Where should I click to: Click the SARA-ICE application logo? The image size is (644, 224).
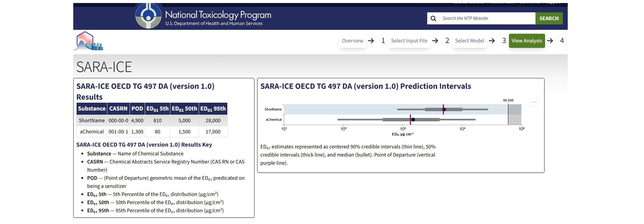click(x=88, y=41)
